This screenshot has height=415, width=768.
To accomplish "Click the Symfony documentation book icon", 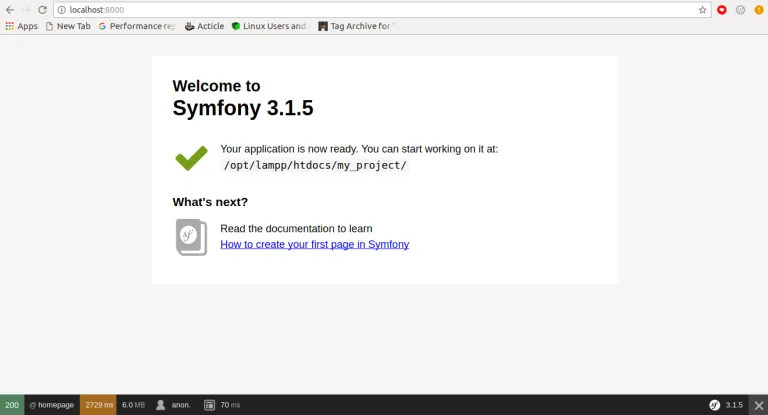I will click(192, 237).
